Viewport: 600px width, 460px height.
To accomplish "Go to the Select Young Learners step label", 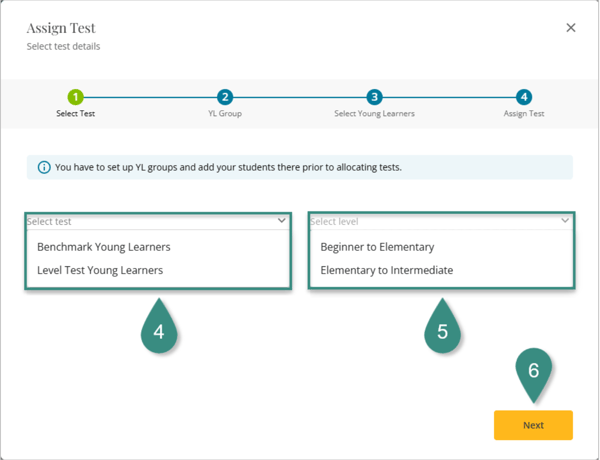I will (x=374, y=114).
